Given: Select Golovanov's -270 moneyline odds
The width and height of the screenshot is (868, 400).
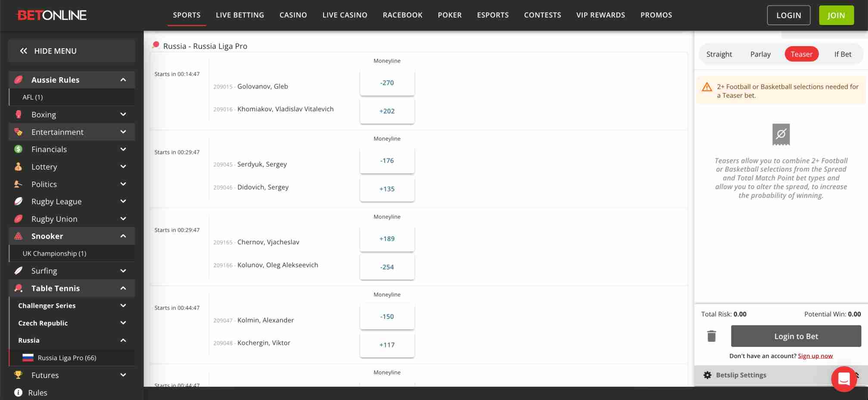Looking at the screenshot, I should 386,82.
